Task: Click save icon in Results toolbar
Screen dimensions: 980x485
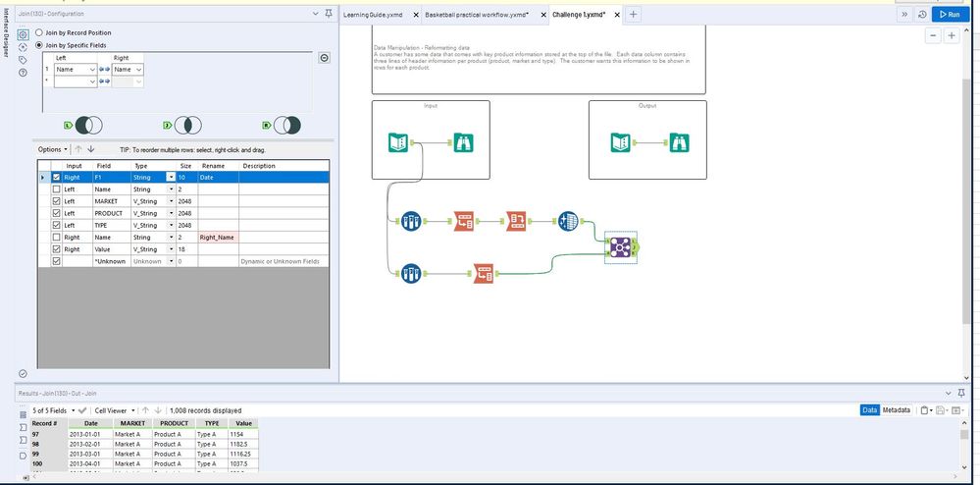Action: (940, 410)
